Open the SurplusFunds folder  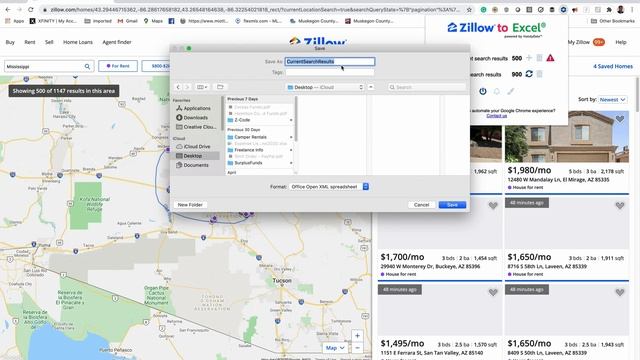coord(248,163)
